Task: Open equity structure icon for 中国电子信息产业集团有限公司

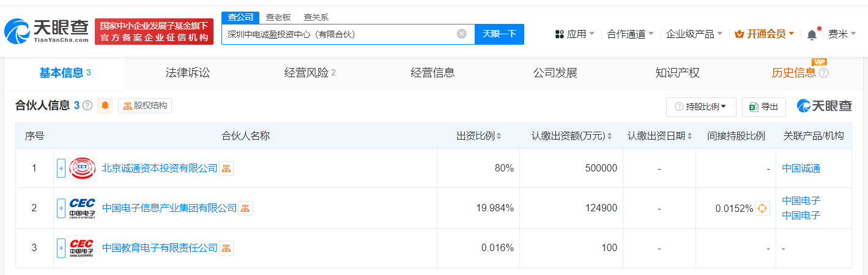Action: [x=245, y=208]
